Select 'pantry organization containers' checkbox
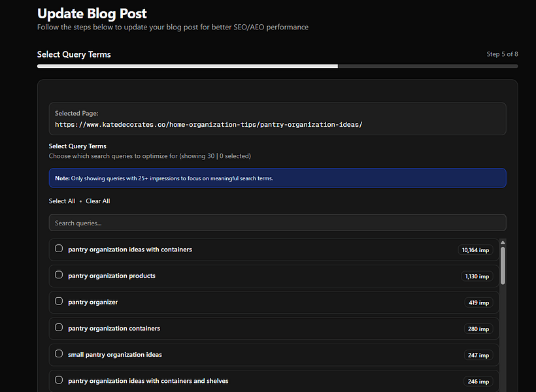The height and width of the screenshot is (392, 536). click(x=59, y=327)
